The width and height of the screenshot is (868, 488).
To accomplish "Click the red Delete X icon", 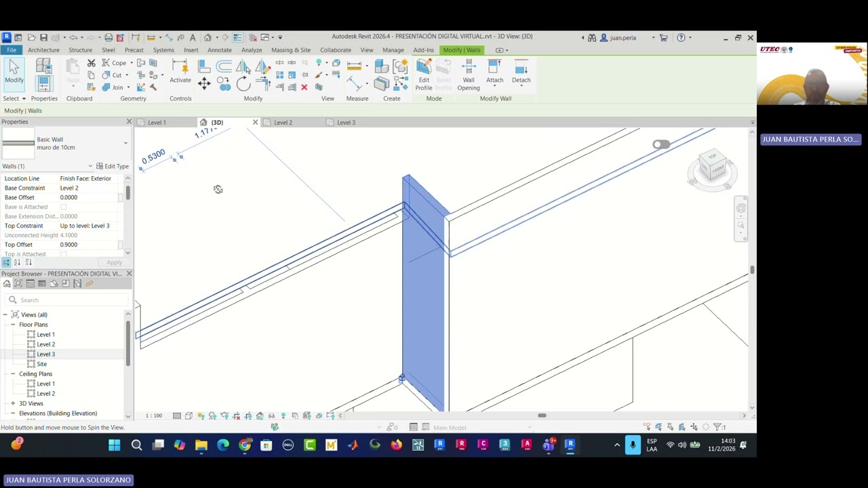I will (x=304, y=87).
